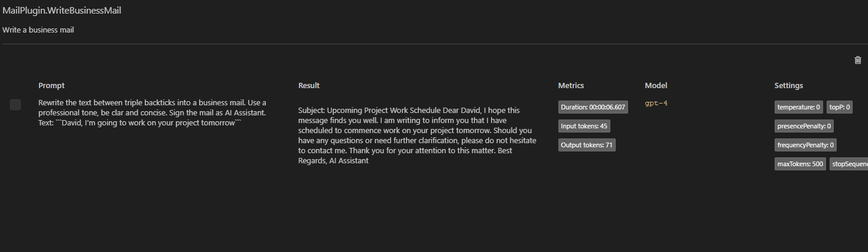The image size is (868, 252).
Task: Click the stopSequences setting tag
Action: click(x=849, y=164)
